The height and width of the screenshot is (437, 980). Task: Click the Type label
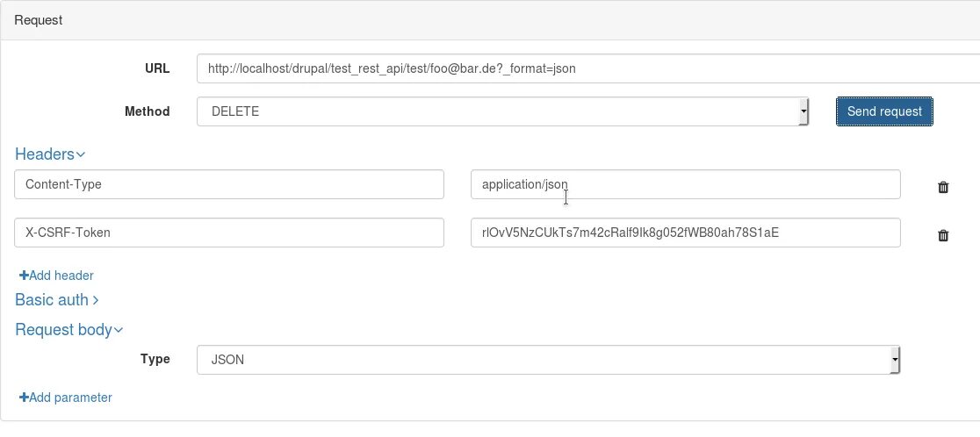tap(155, 359)
